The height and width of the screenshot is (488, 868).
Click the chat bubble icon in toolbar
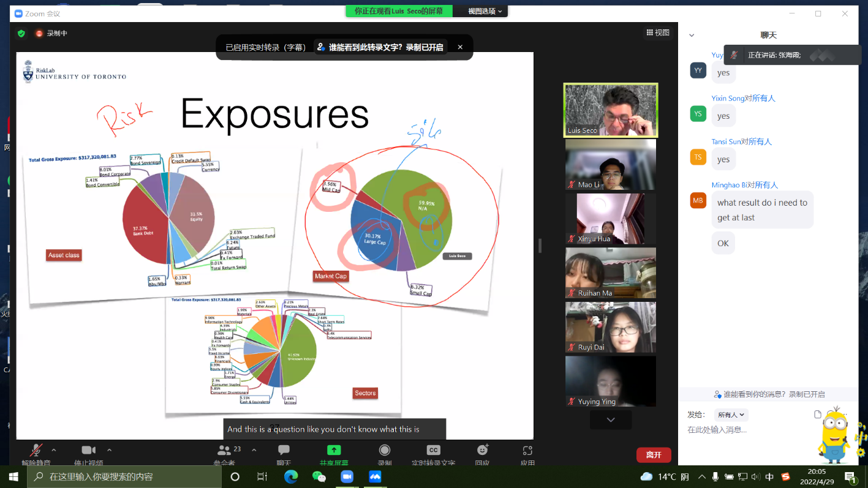284,451
